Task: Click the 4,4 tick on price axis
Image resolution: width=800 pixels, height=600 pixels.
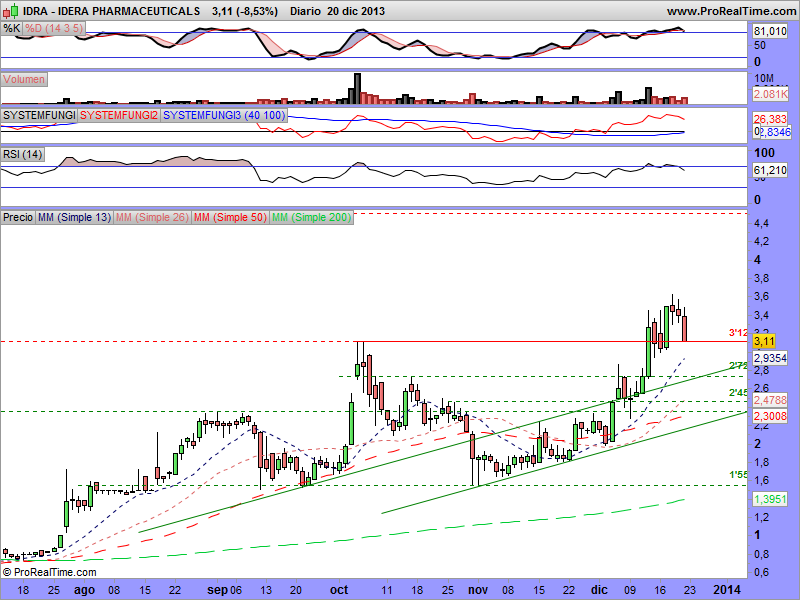Action: pyautogui.click(x=761, y=223)
